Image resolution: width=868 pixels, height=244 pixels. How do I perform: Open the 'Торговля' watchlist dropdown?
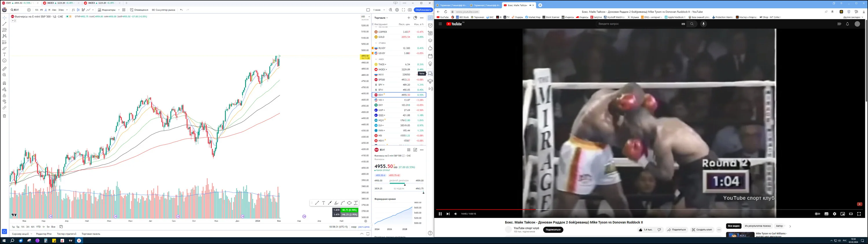pos(381,18)
